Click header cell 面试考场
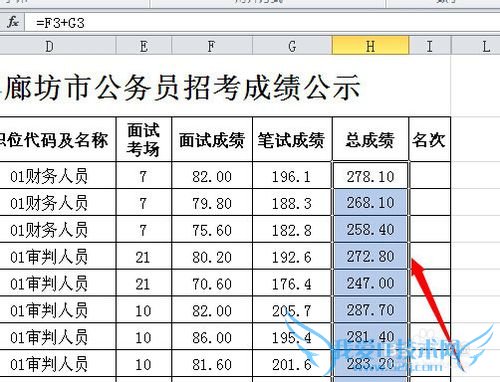This screenshot has width=500, height=382. click(x=144, y=139)
